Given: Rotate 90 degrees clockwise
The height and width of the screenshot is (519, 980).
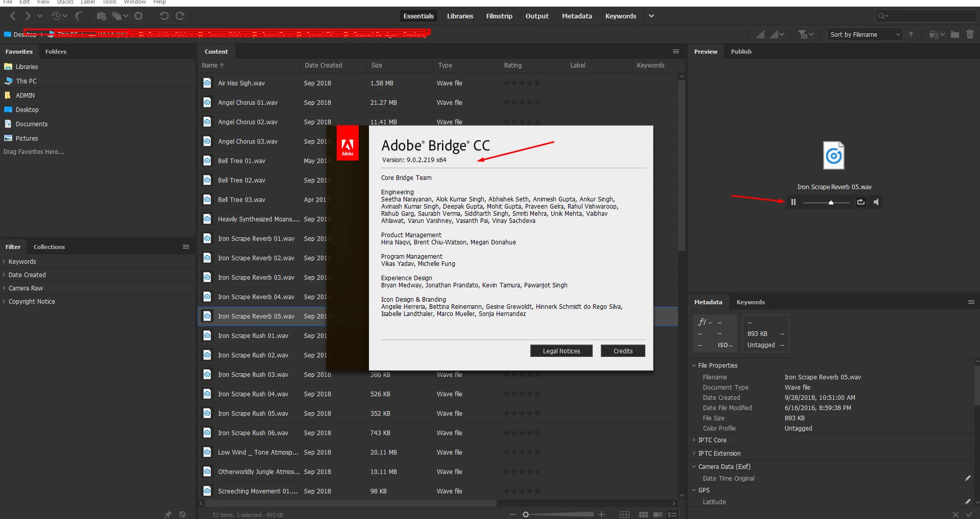Looking at the screenshot, I should [x=180, y=16].
